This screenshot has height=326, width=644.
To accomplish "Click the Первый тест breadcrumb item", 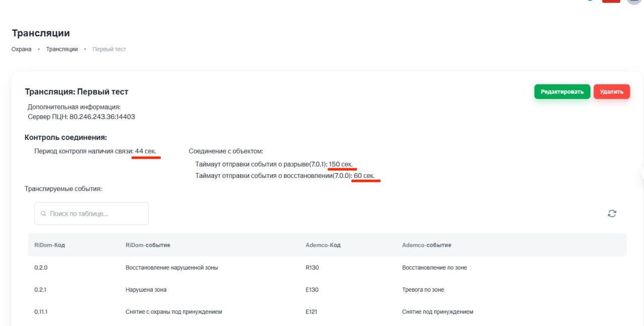I will (x=109, y=49).
